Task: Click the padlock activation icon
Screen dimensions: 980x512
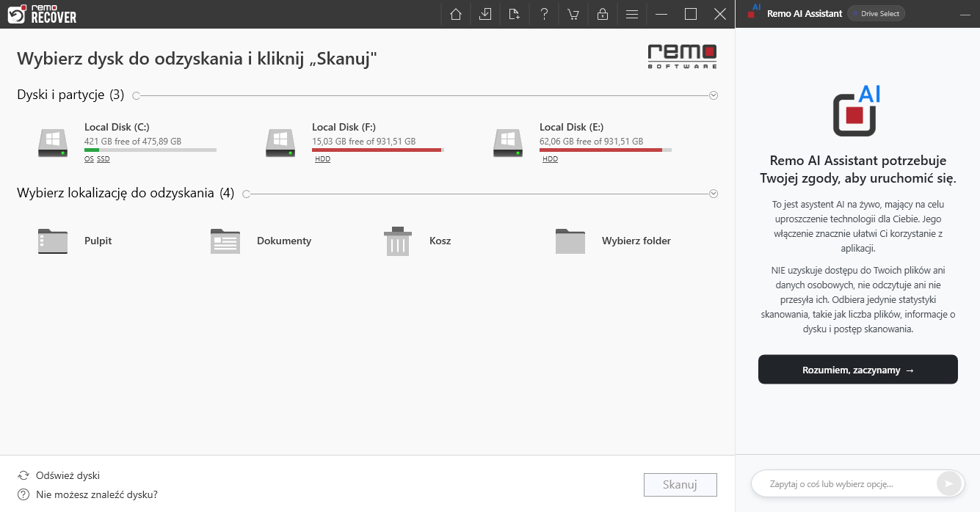Action: pos(602,14)
